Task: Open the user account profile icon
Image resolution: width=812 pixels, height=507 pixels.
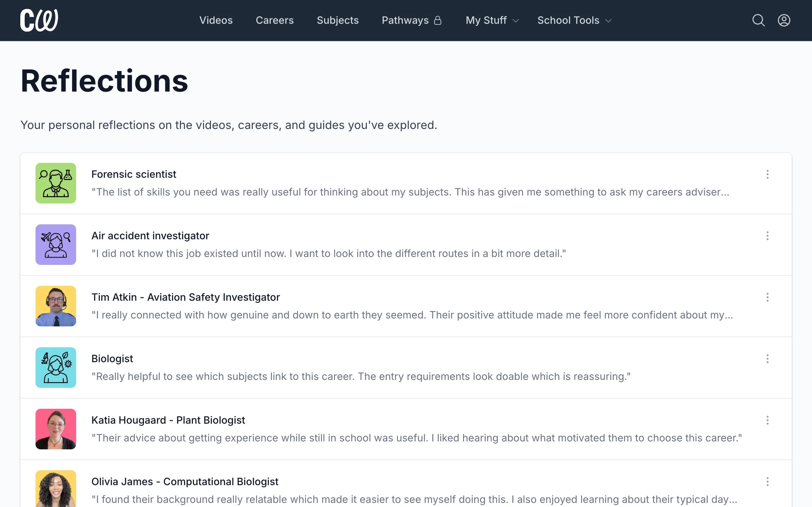Action: pyautogui.click(x=784, y=20)
